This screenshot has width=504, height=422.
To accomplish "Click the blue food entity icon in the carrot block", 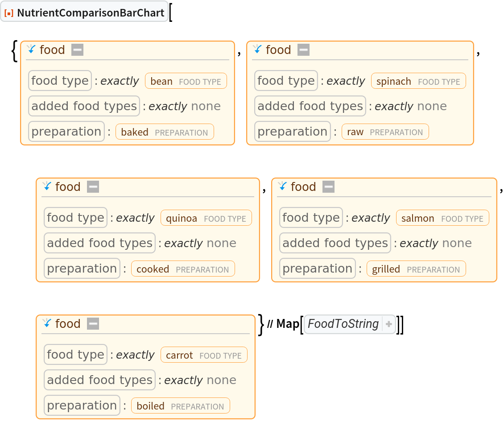I will point(46,323).
